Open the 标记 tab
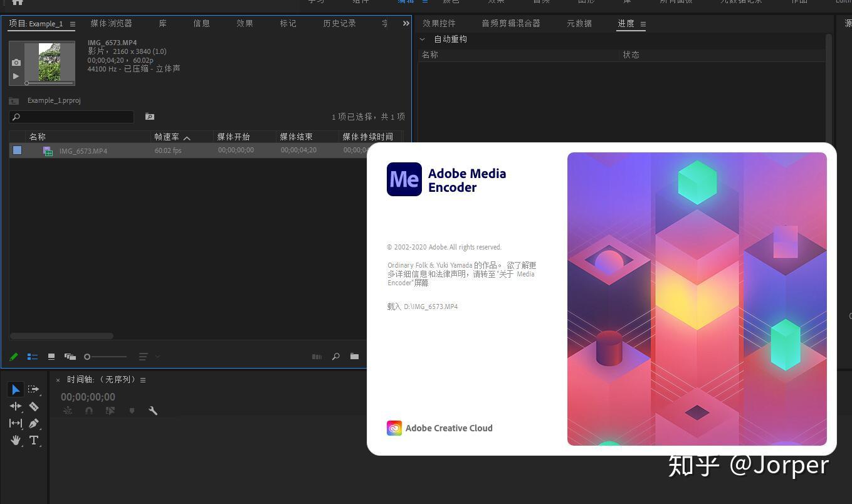The image size is (852, 504). pyautogui.click(x=288, y=23)
